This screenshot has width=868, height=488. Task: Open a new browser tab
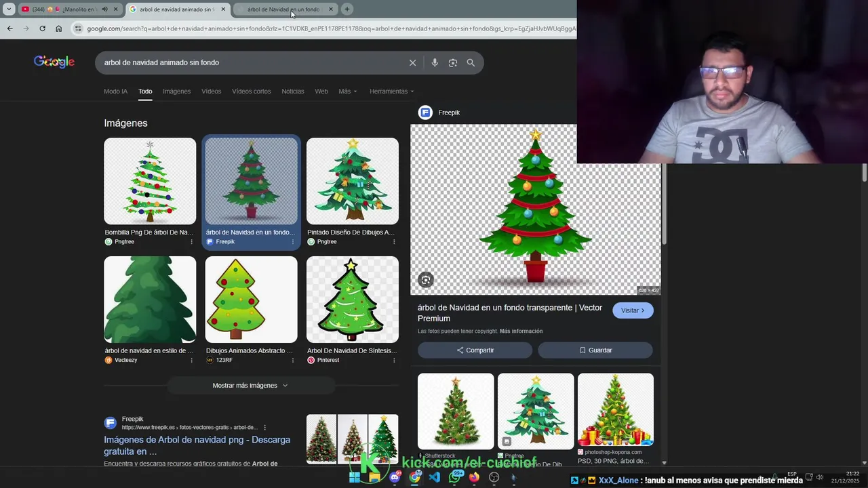(x=347, y=9)
